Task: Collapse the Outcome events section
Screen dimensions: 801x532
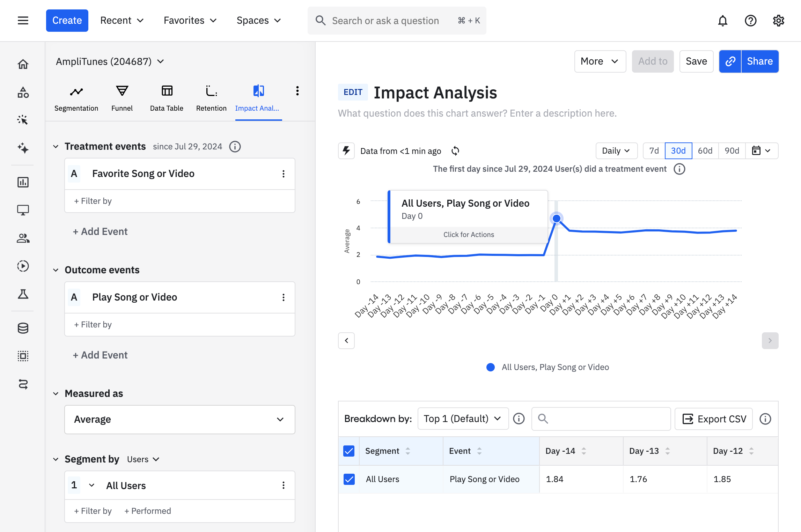Action: (x=56, y=270)
